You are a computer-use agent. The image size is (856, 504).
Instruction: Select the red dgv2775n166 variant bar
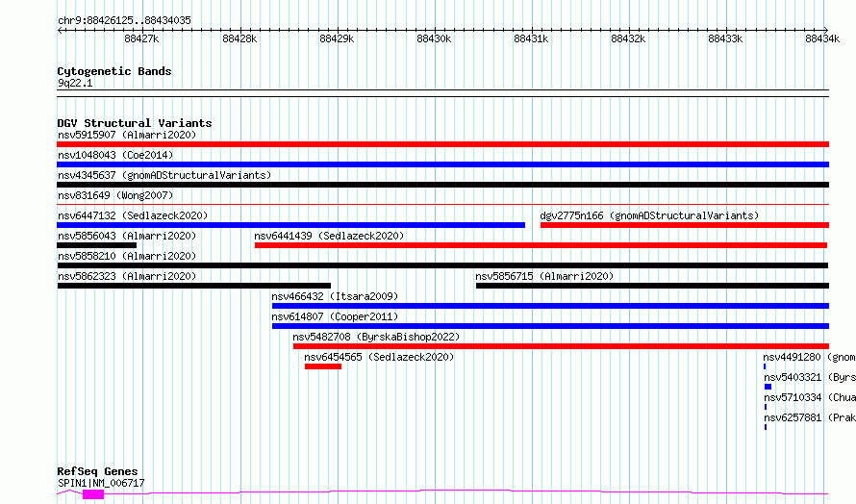click(685, 225)
